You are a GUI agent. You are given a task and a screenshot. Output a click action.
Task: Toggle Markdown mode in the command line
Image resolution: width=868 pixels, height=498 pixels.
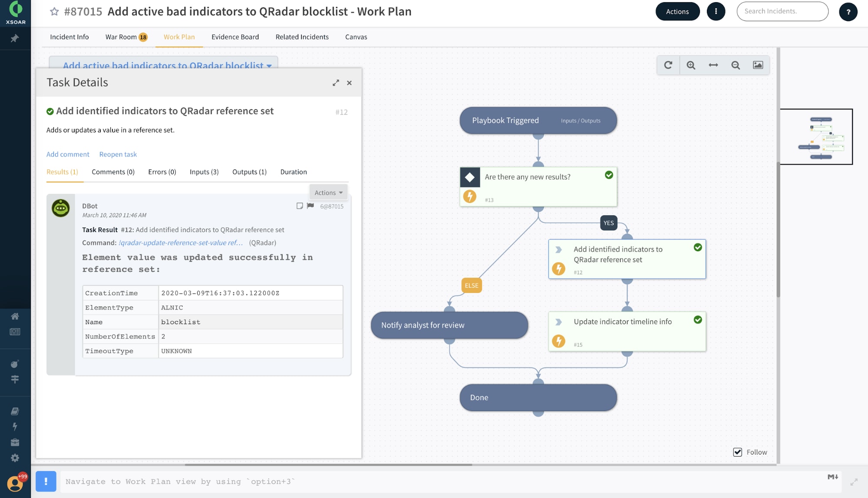click(833, 477)
